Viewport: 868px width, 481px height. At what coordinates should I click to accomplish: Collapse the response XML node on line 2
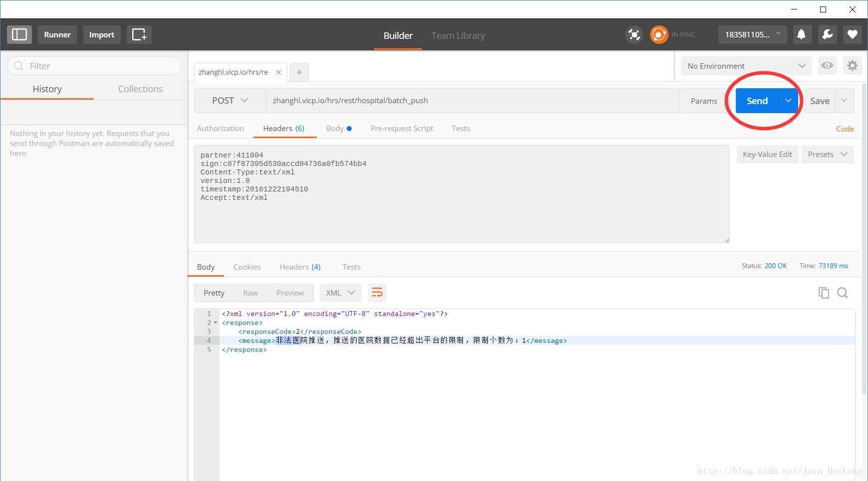[x=216, y=323]
